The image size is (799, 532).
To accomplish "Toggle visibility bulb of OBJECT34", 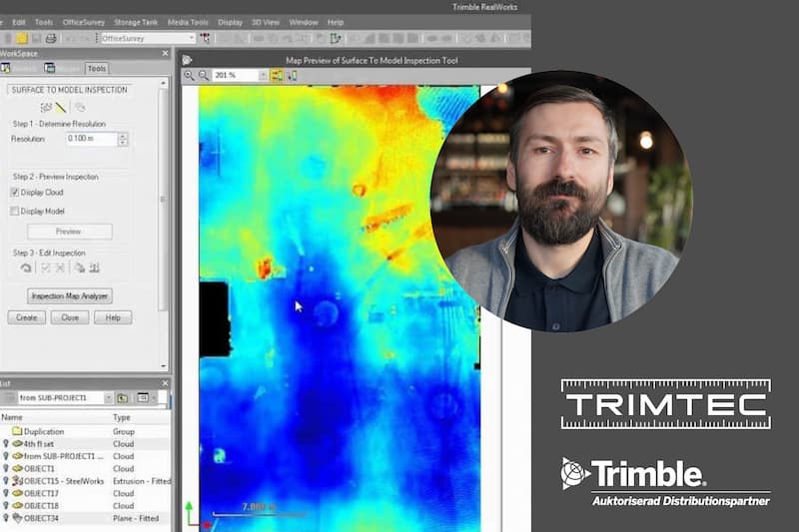I will (6, 518).
